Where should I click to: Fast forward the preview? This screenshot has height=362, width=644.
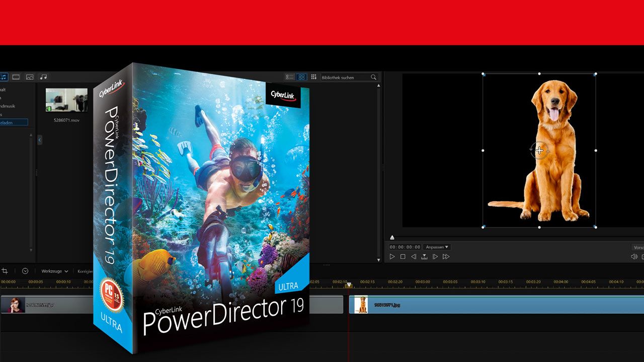(x=446, y=257)
